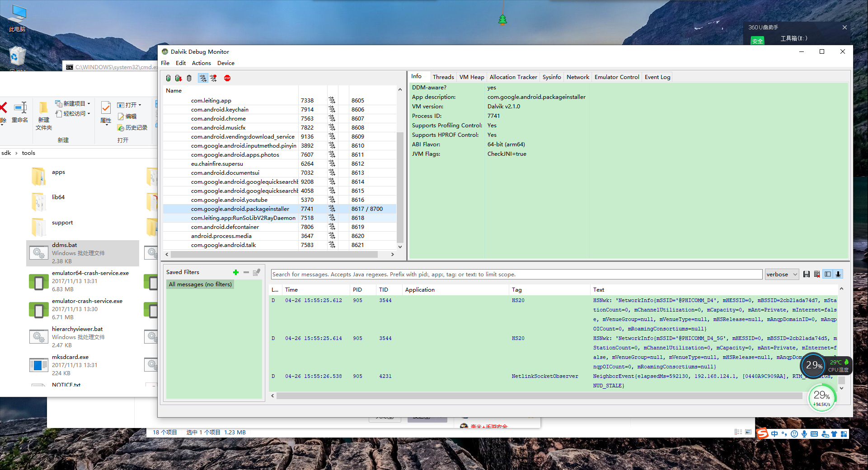Screen dimensions: 868x470
Task: Click the device list vertical scrollbar
Action: (x=400, y=187)
